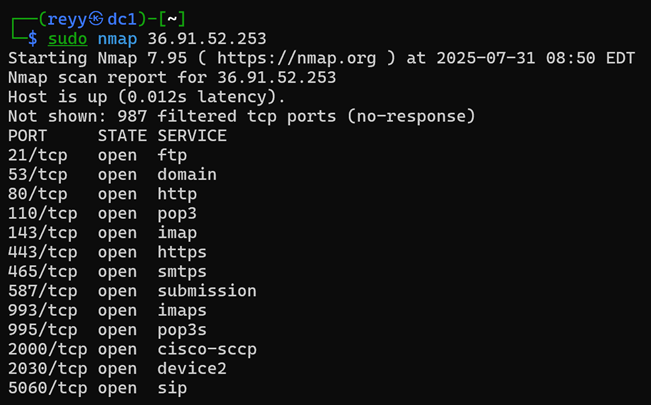Click the STATE column header
The height and width of the screenshot is (405, 651).
click(122, 136)
